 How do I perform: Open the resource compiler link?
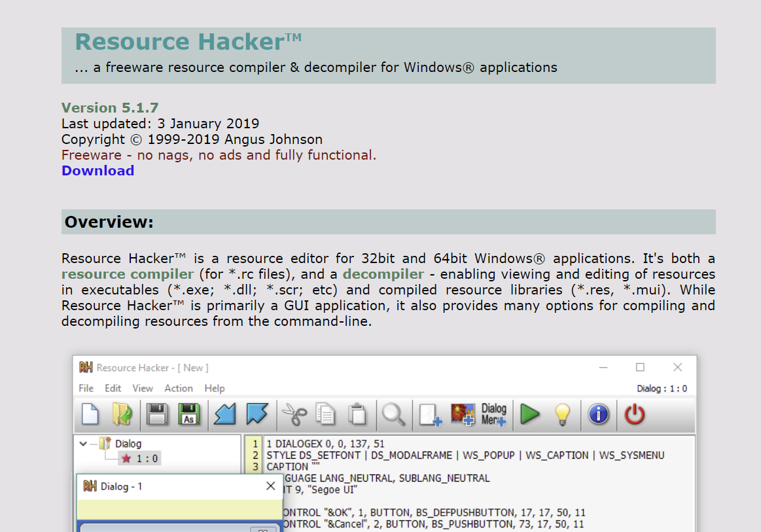(128, 274)
